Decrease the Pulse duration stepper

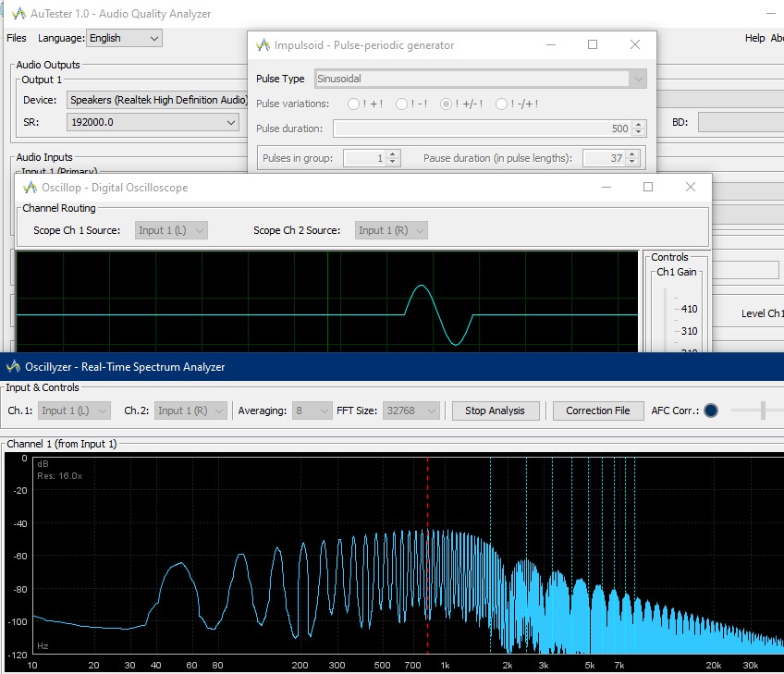click(638, 132)
